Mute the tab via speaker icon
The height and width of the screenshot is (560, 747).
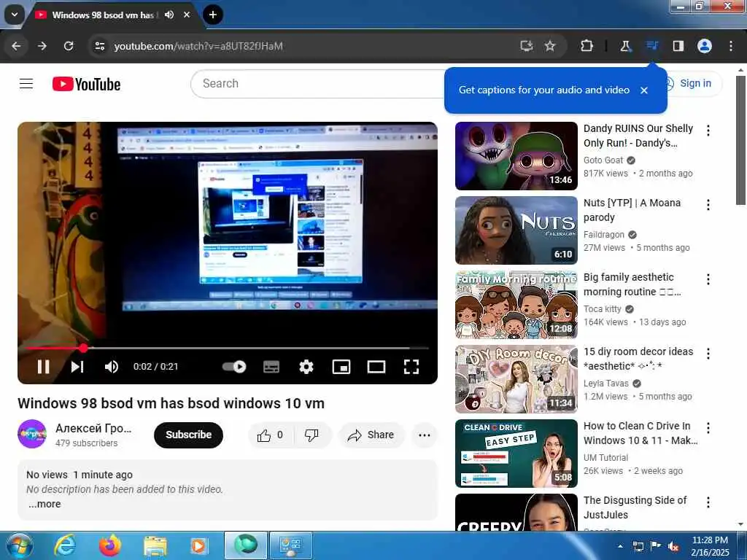click(x=169, y=15)
